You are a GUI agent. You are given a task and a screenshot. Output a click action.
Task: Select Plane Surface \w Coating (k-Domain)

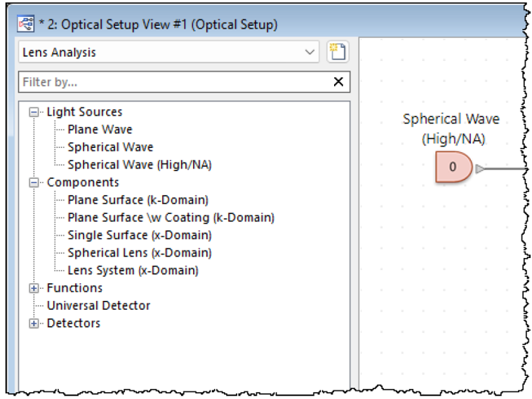pos(171,217)
